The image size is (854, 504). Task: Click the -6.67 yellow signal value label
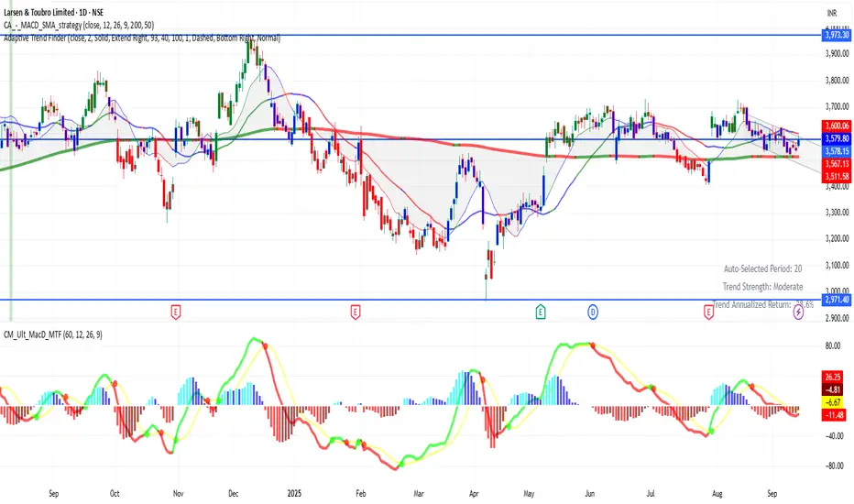point(833,402)
